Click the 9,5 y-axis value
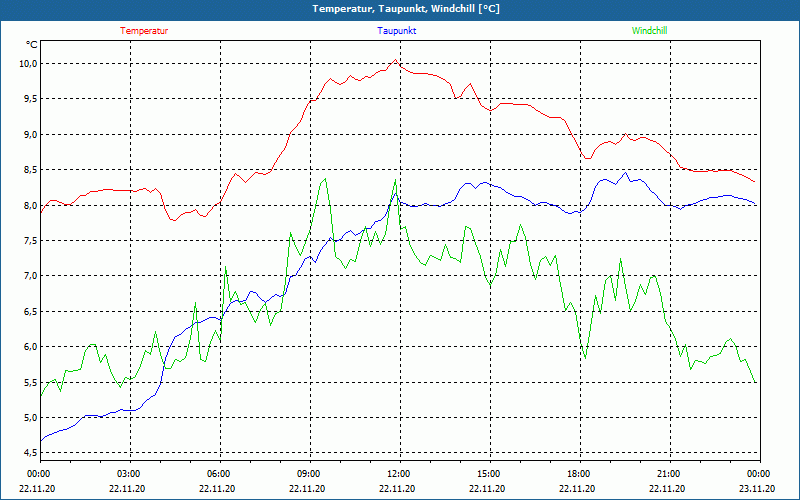 30,99
